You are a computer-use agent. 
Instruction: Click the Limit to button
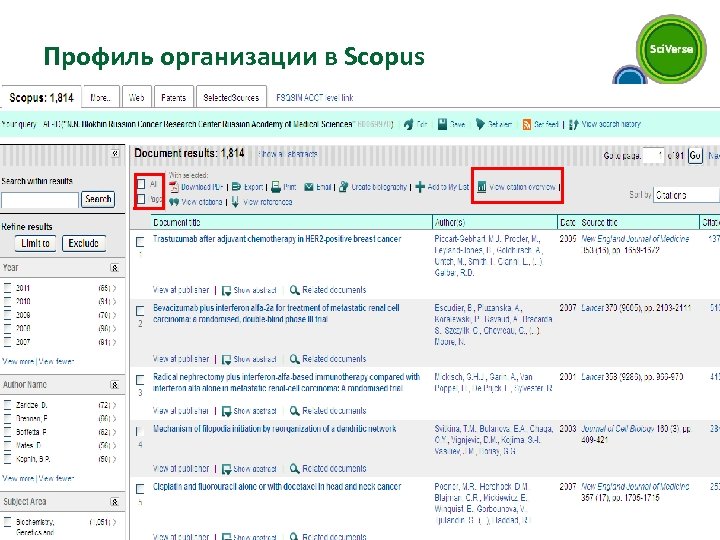pyautogui.click(x=35, y=243)
